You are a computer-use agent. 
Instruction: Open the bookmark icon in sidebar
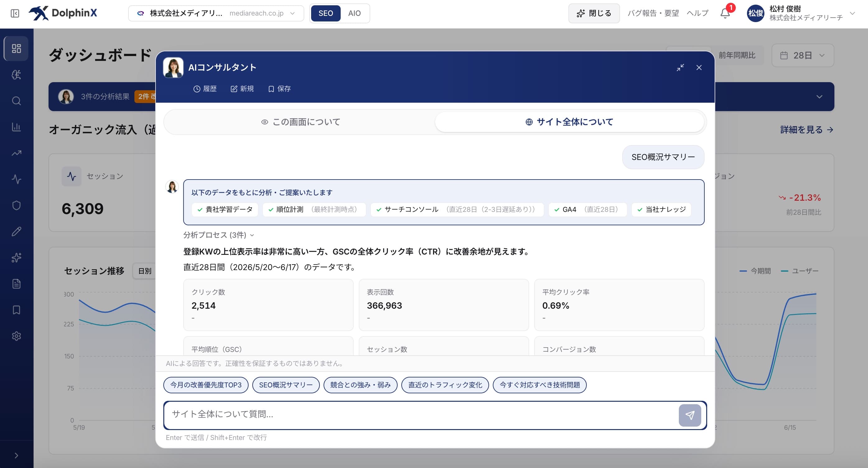(16, 310)
